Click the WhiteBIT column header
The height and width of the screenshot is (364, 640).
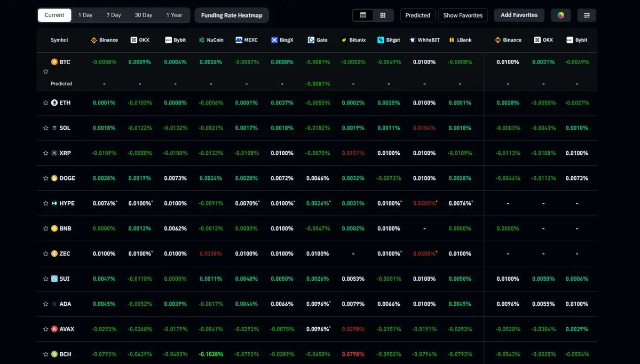(x=424, y=40)
